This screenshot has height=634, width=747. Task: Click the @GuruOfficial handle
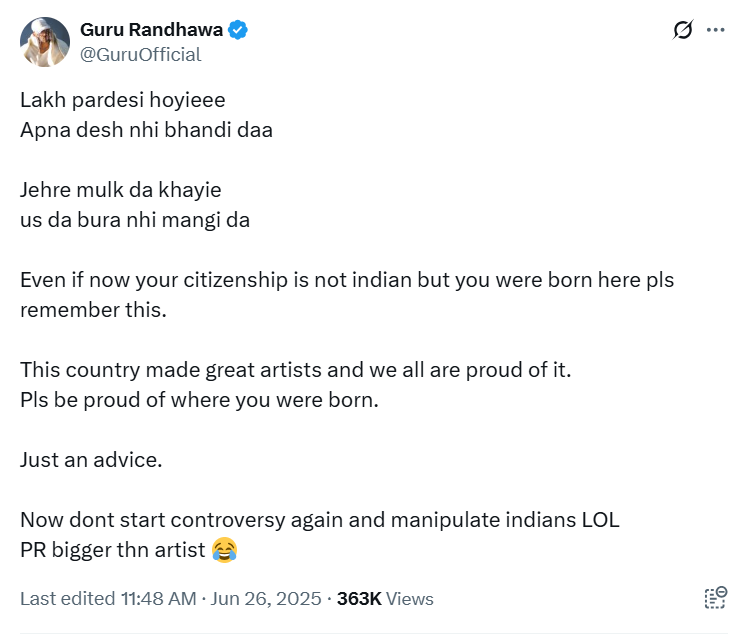tap(141, 55)
